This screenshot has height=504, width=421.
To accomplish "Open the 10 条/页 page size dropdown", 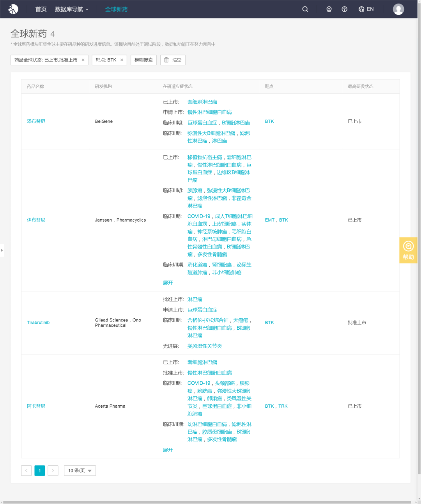I will [80, 470].
